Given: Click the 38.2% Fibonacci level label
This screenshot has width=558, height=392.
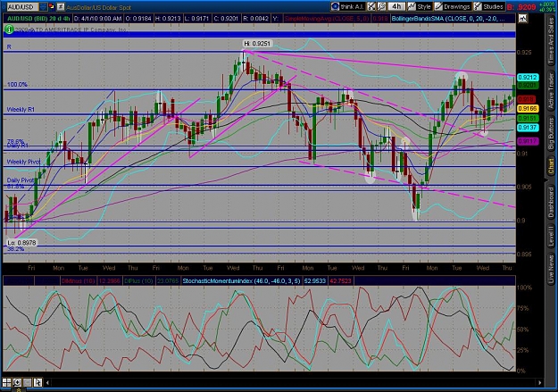Looking at the screenshot, I should click(x=16, y=249).
